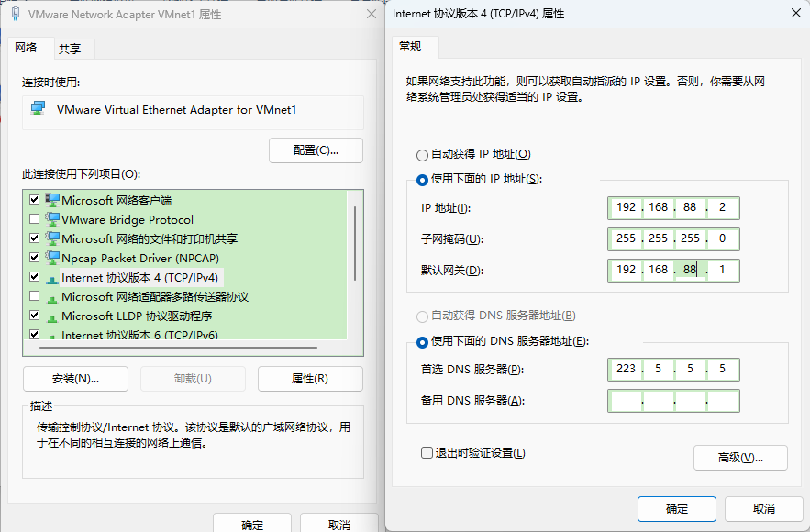
Task: Open the 高级(V)... advanced settings button
Action: (740, 458)
